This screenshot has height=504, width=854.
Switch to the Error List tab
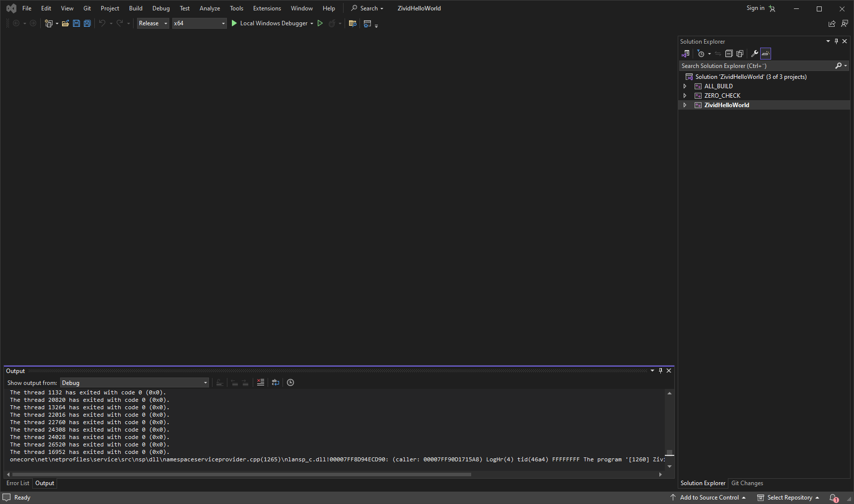click(x=18, y=483)
